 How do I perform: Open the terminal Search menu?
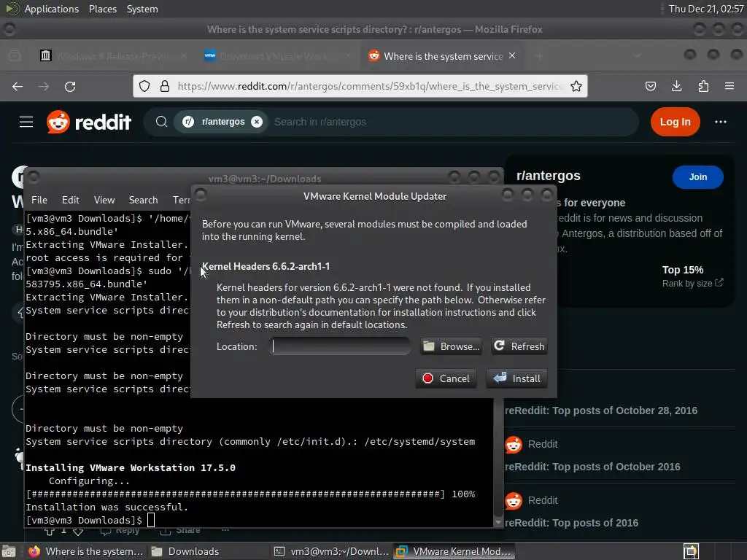tap(144, 200)
